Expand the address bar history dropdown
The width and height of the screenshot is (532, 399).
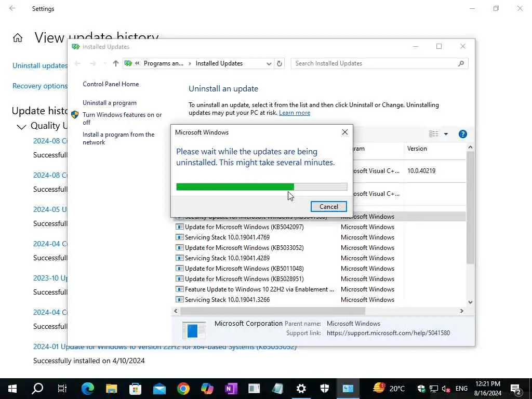pos(269,63)
